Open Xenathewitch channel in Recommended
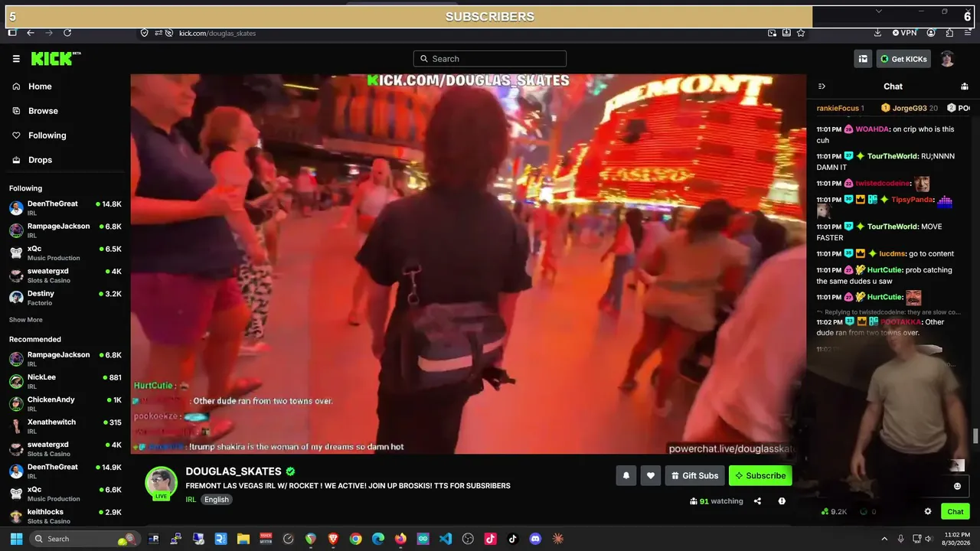980x551 pixels. (x=65, y=426)
